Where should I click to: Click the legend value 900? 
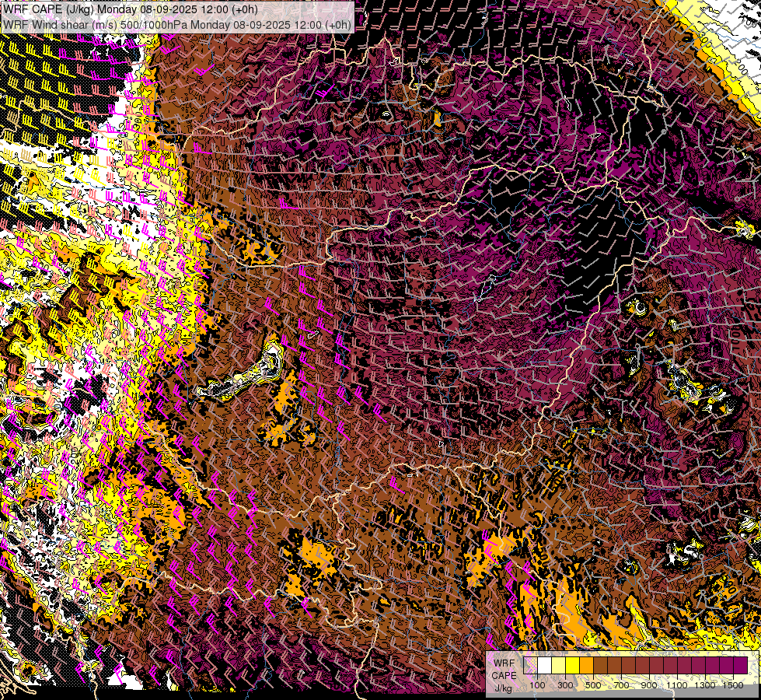pyautogui.click(x=649, y=685)
